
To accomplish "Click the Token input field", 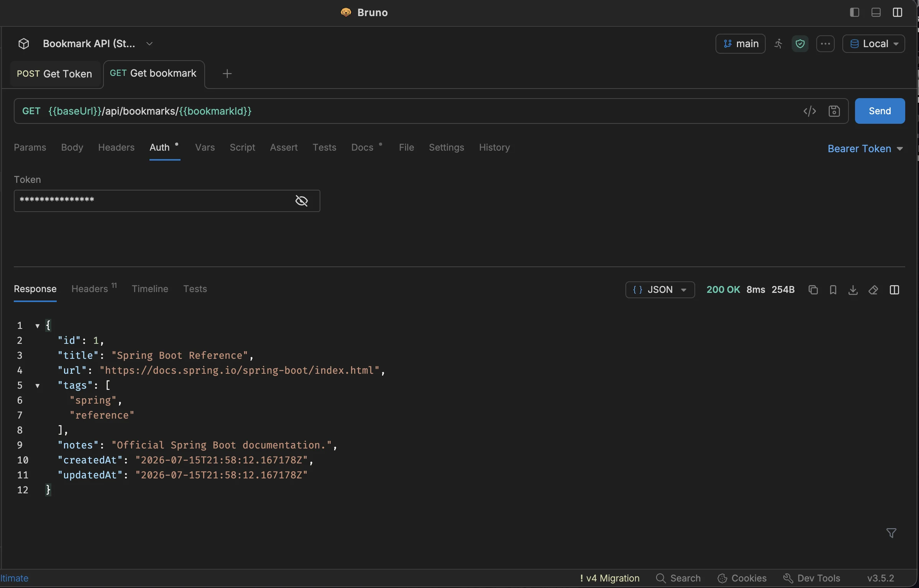I will [x=167, y=201].
